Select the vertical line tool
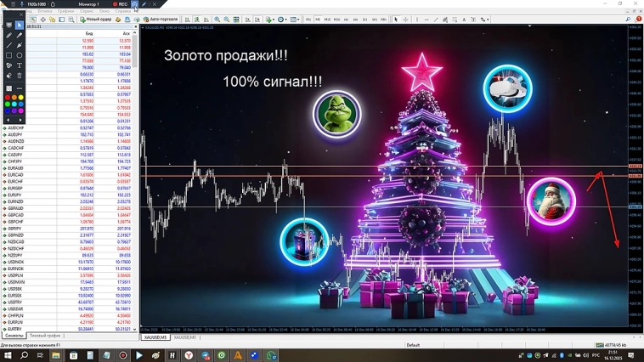Image resolution: width=644 pixels, height=362 pixels. coord(417,20)
